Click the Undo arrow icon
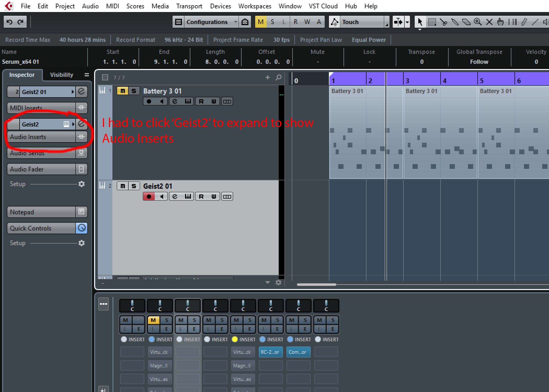This screenshot has width=549, height=392. [9, 22]
